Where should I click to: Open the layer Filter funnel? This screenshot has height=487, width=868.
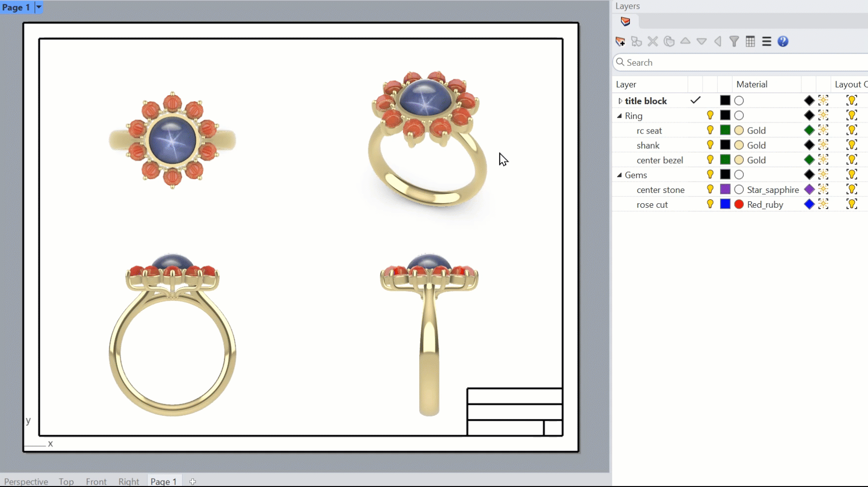click(x=734, y=42)
